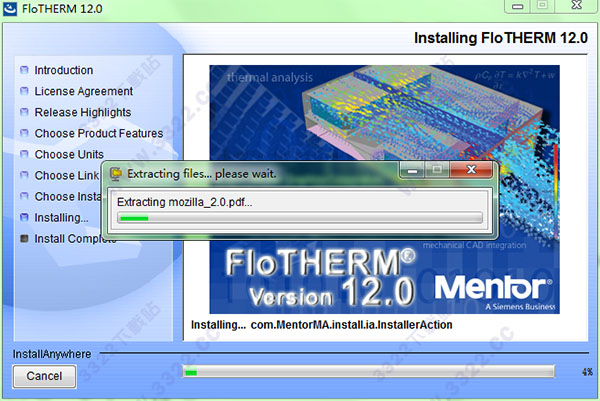This screenshot has width=600, height=401.
Task: Click the Extracting mozilla_2.0.pdf... text
Action: (x=184, y=202)
